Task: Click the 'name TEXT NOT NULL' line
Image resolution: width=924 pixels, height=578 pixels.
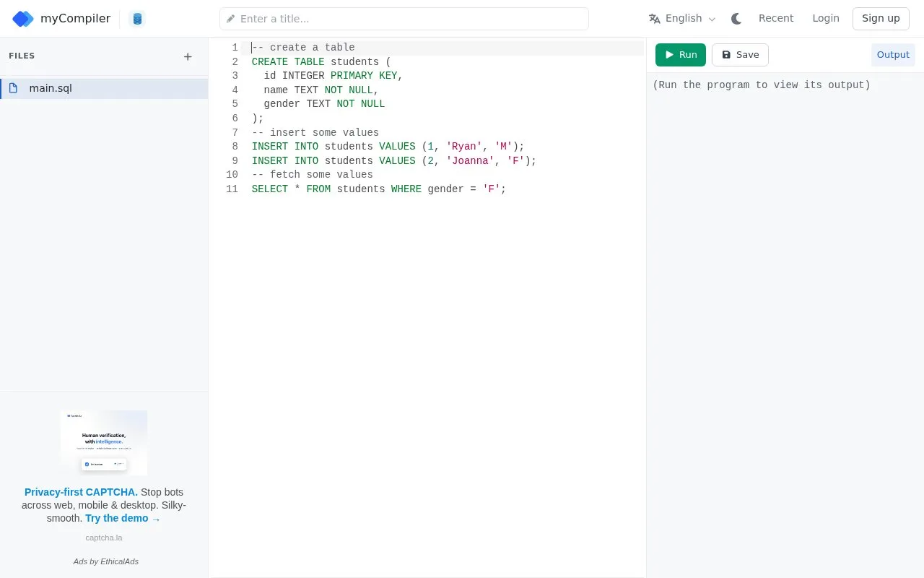Action: coord(321,90)
